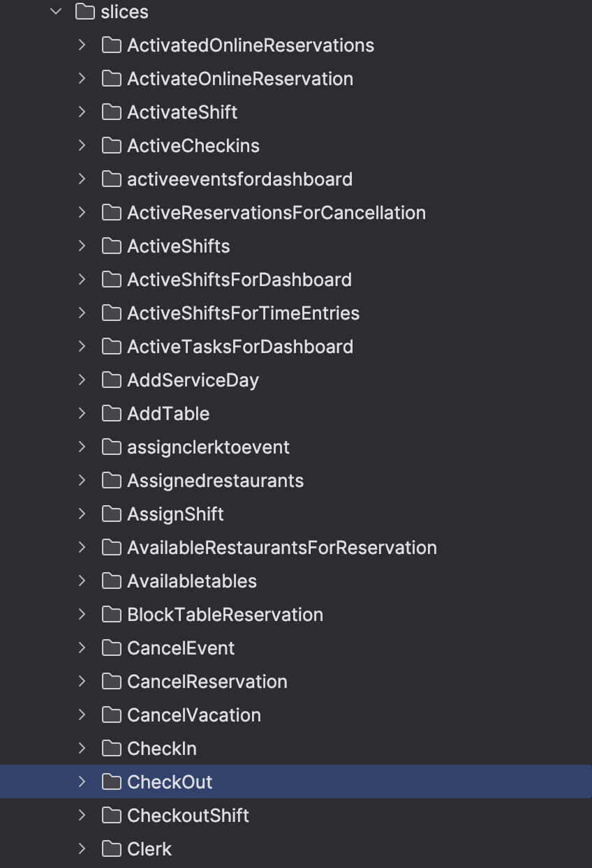Expand the CheckoutShift folder
The height and width of the screenshot is (868, 592).
pos(82,815)
